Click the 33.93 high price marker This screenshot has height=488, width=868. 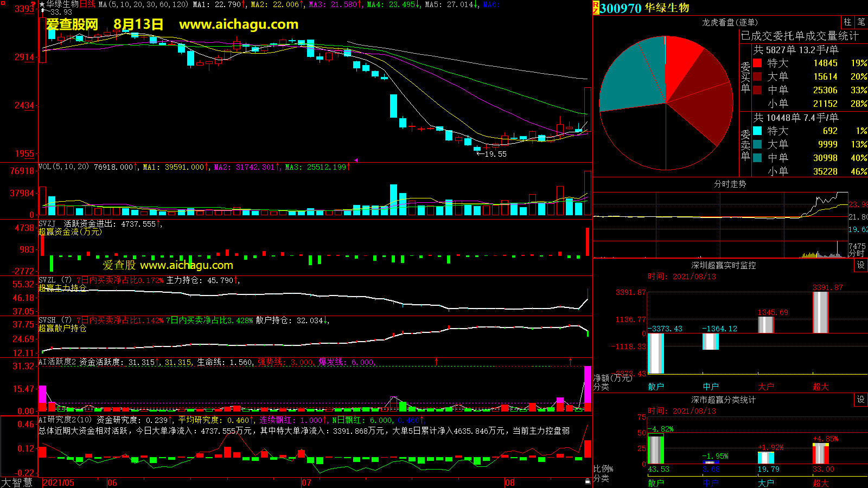[x=60, y=12]
